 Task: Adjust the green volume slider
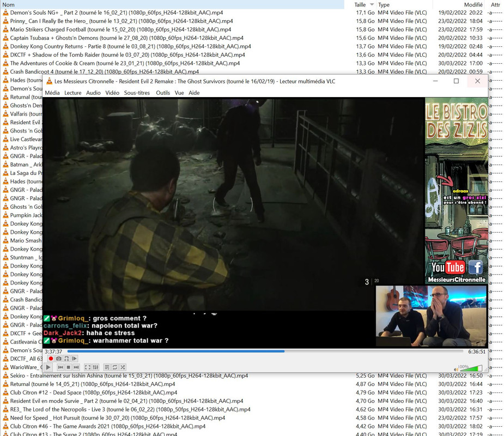470,368
